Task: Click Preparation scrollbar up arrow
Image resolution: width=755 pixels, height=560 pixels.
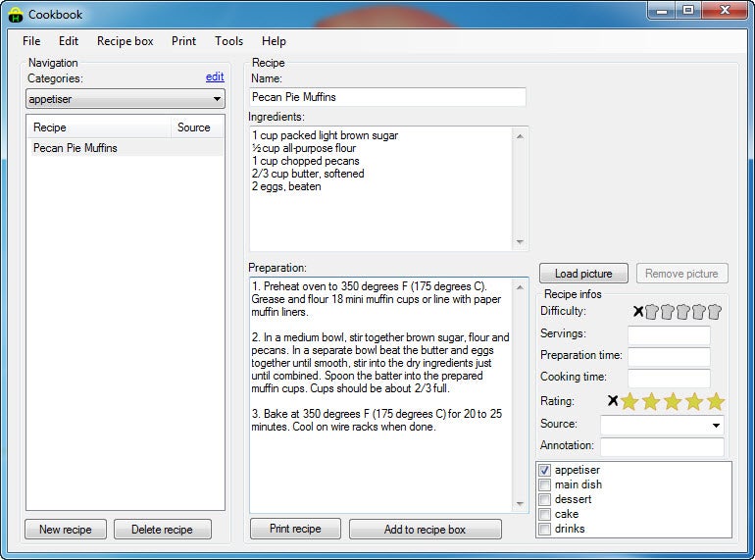Action: click(520, 287)
